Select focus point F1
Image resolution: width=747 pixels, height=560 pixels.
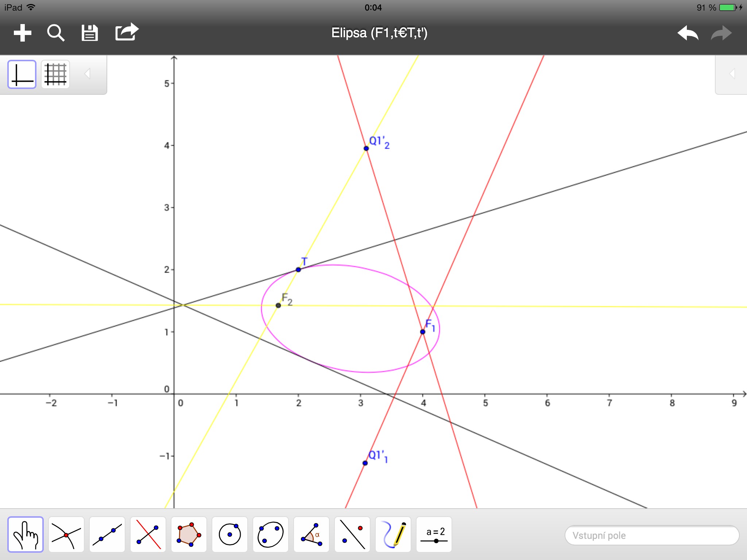coord(423,332)
